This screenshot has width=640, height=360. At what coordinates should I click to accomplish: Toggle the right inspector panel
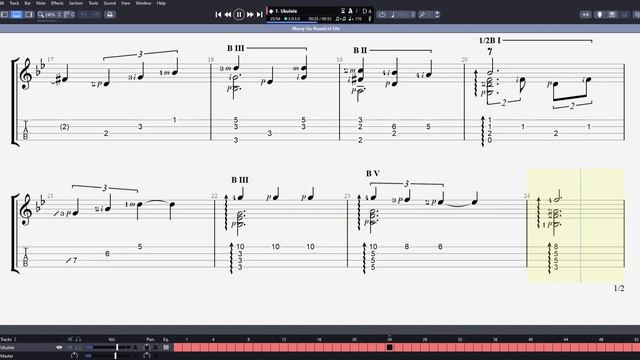click(x=29, y=14)
